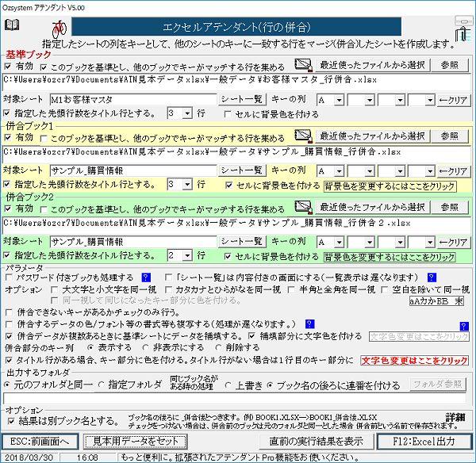Open title row count dropdown in 併合ブック2
476x463 pixels.
[x=187, y=255]
